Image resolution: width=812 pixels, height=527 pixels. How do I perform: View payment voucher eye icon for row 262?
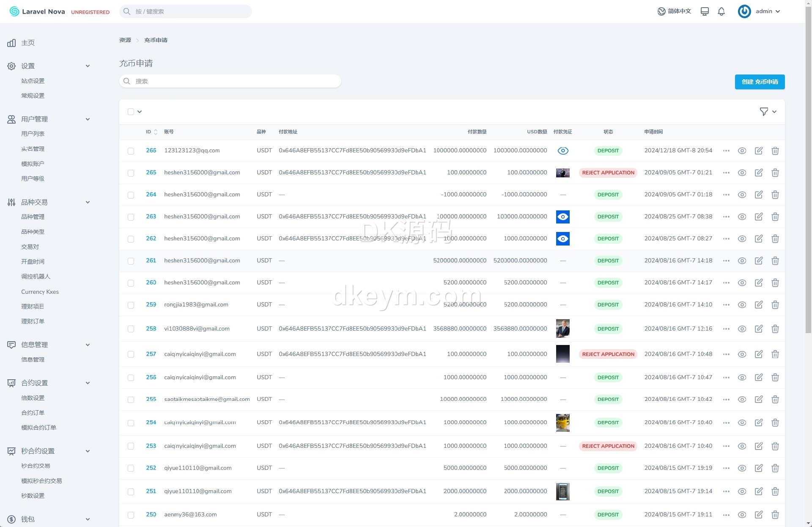[x=562, y=239]
